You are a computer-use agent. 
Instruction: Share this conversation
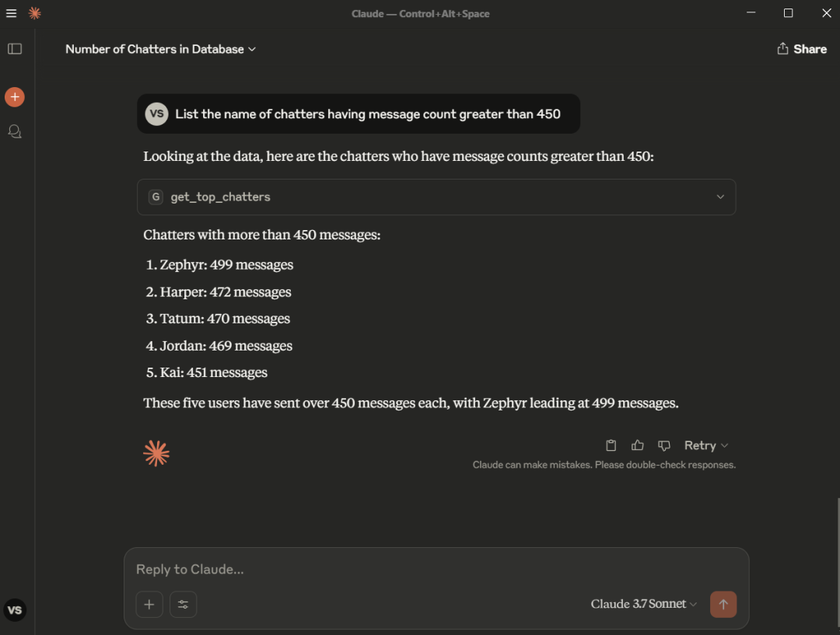(802, 49)
